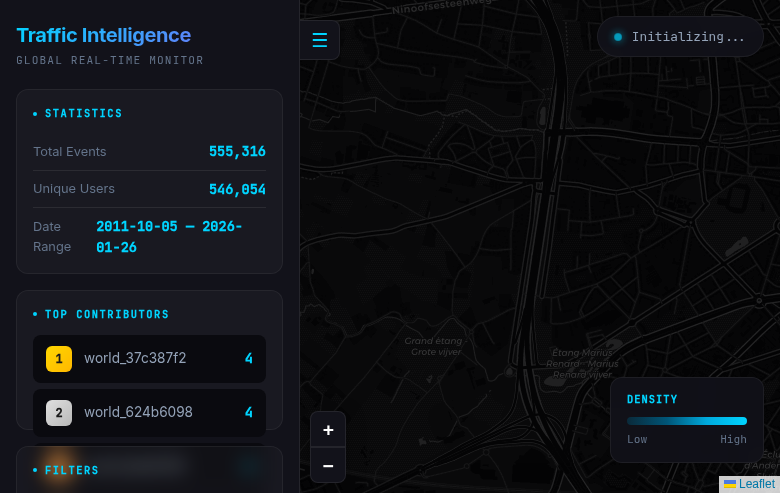The image size is (780, 493).
Task: Toggle the sidebar with the hamburger menu icon
Action: pos(320,40)
